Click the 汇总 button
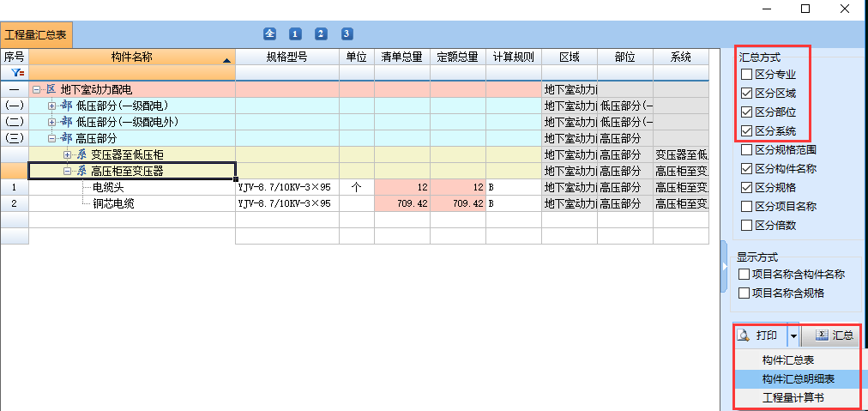 point(830,335)
